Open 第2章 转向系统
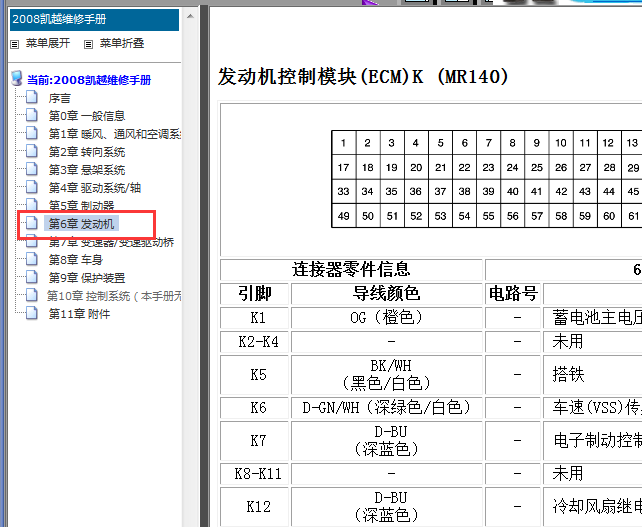642x527 pixels. [87, 152]
